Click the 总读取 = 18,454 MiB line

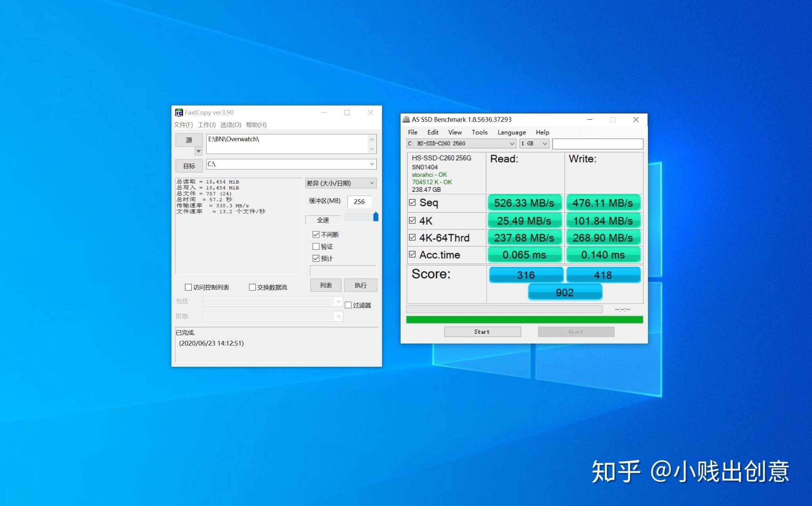[208, 182]
